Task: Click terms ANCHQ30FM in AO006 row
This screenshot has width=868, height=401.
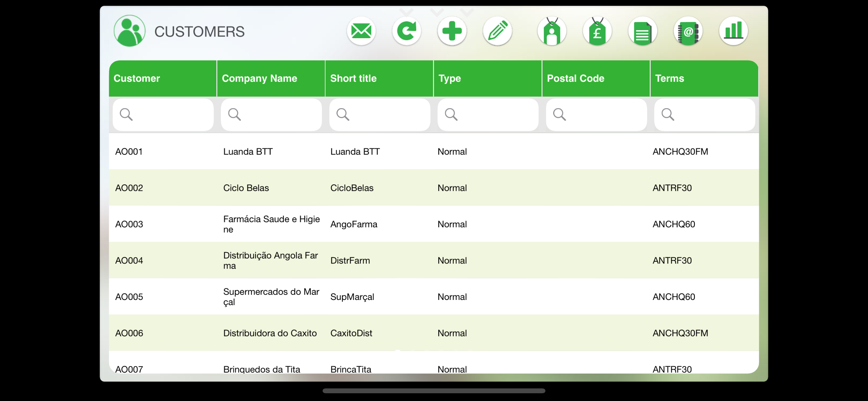Action: tap(680, 333)
